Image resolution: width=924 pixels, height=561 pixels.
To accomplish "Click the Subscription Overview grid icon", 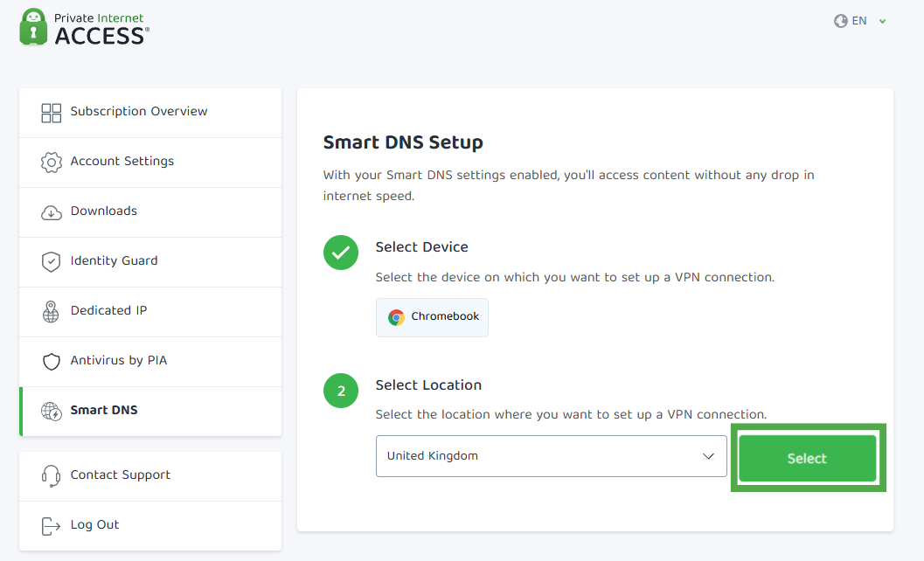I will (52, 113).
